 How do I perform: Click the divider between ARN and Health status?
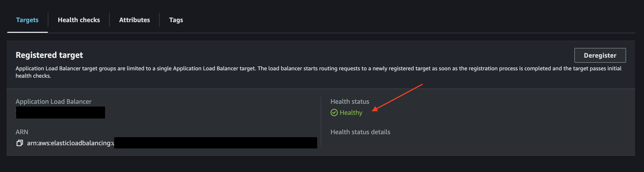[321, 122]
